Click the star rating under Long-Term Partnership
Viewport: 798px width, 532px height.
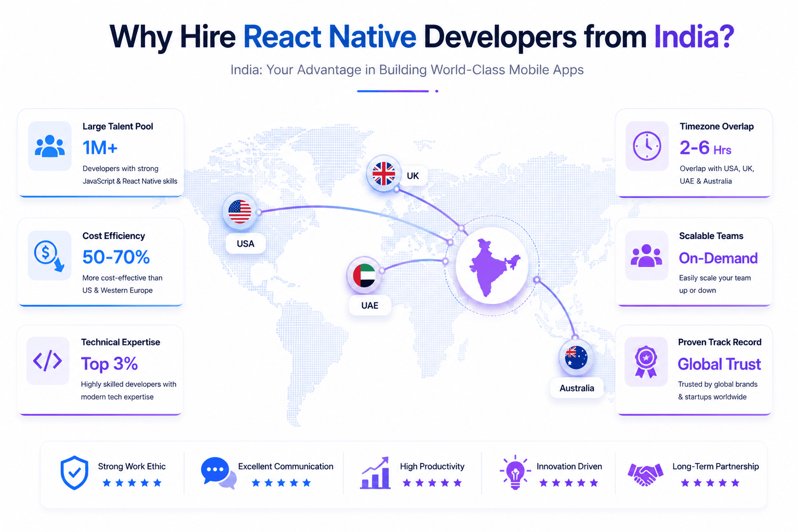pos(710,483)
